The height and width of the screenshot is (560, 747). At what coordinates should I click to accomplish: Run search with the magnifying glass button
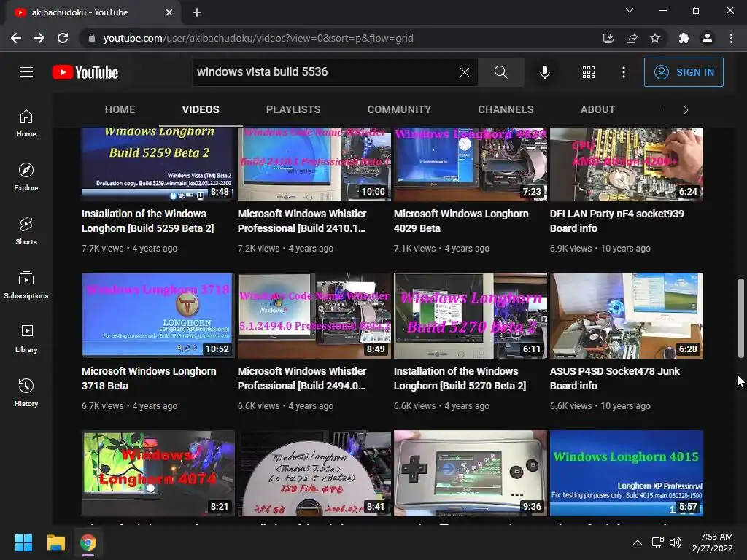(500, 72)
